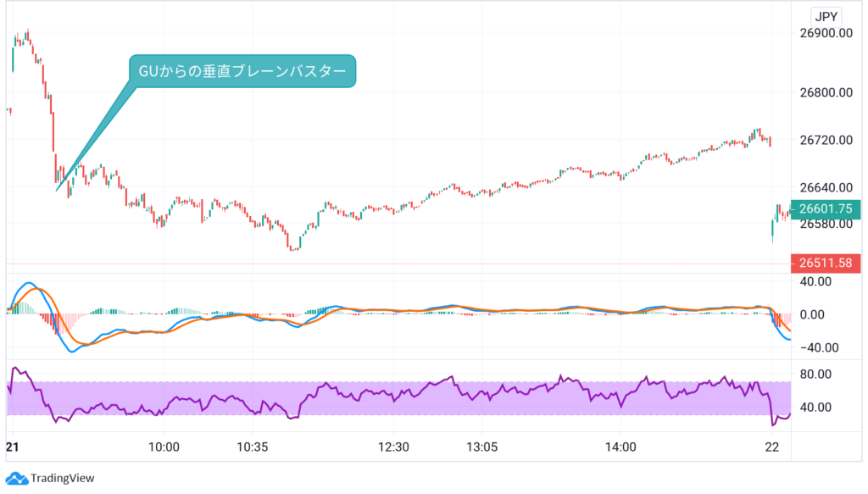This screenshot has width=868, height=494.
Task: Click the TradingView cloud logo icon
Action: (16, 478)
